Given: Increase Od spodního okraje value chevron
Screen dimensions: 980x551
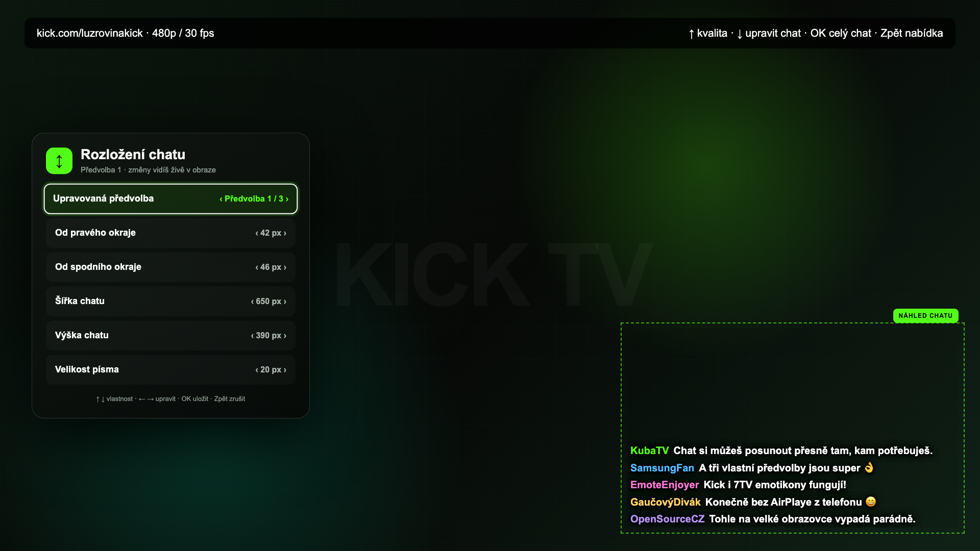Looking at the screenshot, I should tap(285, 267).
